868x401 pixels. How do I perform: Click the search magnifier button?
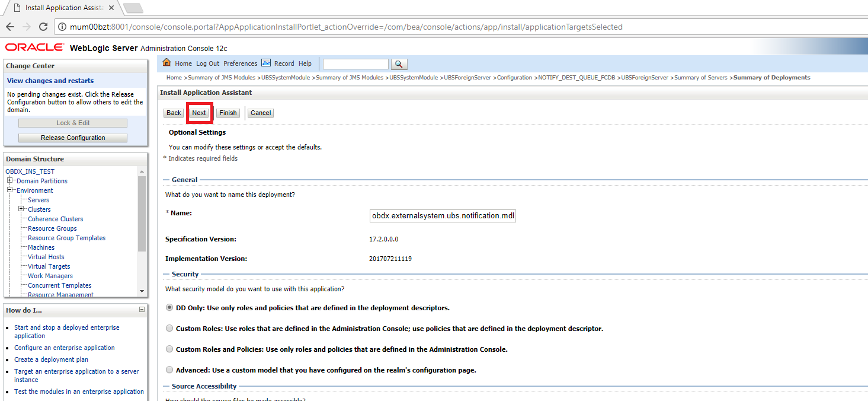(399, 64)
